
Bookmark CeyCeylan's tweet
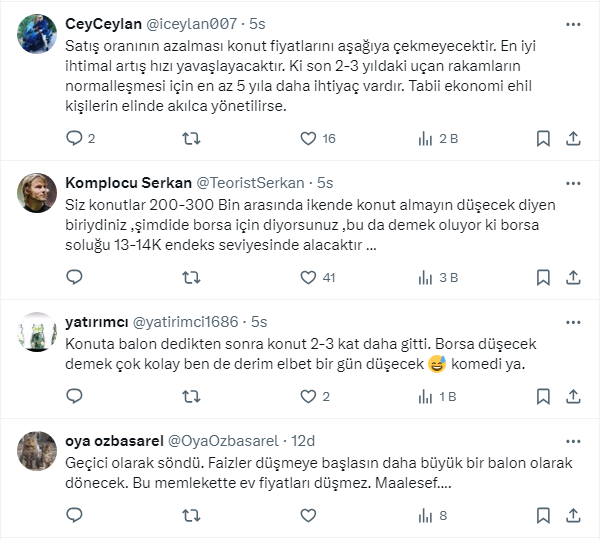544,138
